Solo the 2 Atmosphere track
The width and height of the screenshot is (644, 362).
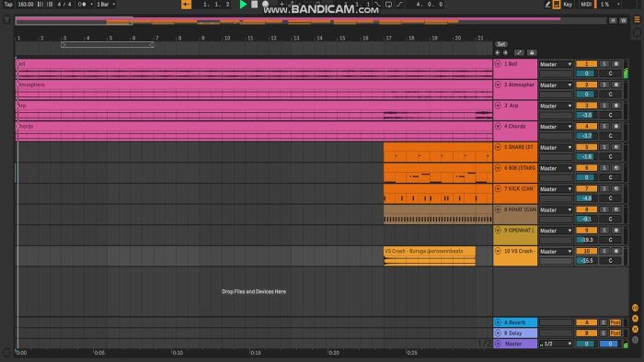tap(604, 85)
